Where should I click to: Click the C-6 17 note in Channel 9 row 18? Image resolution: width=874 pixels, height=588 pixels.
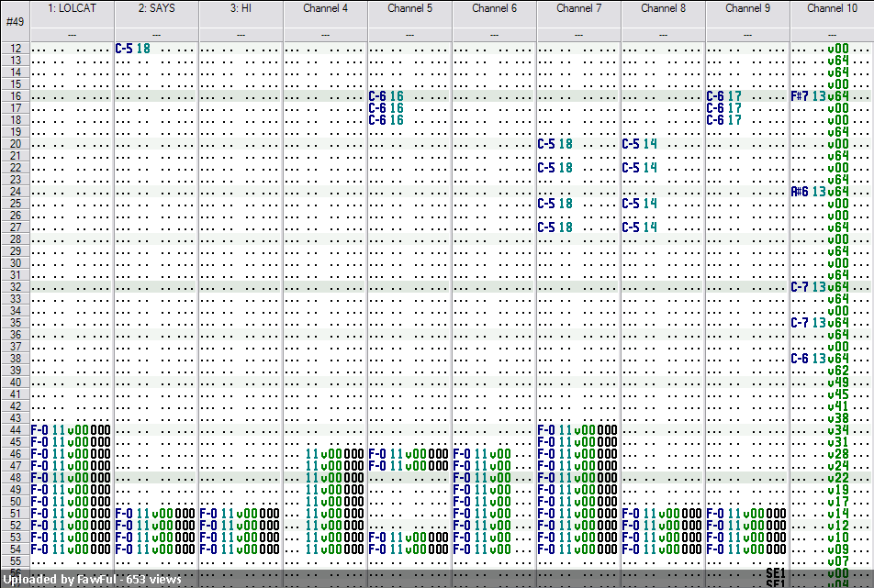click(x=723, y=120)
